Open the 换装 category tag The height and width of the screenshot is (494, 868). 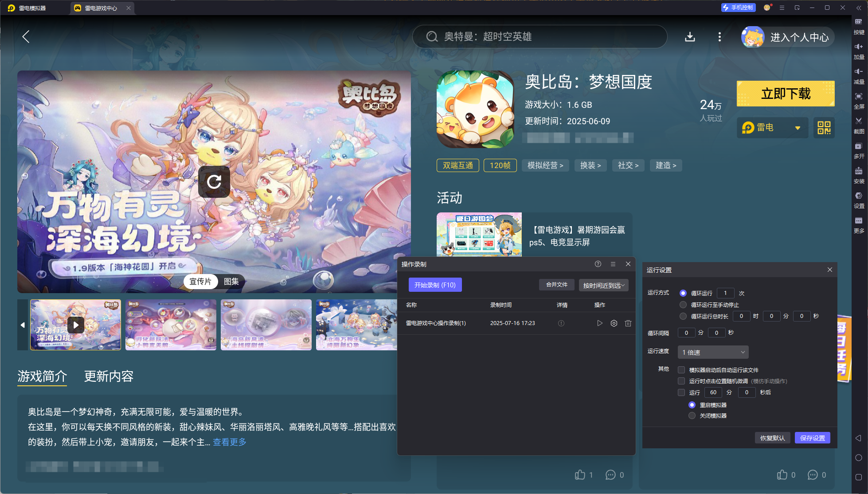pos(590,165)
